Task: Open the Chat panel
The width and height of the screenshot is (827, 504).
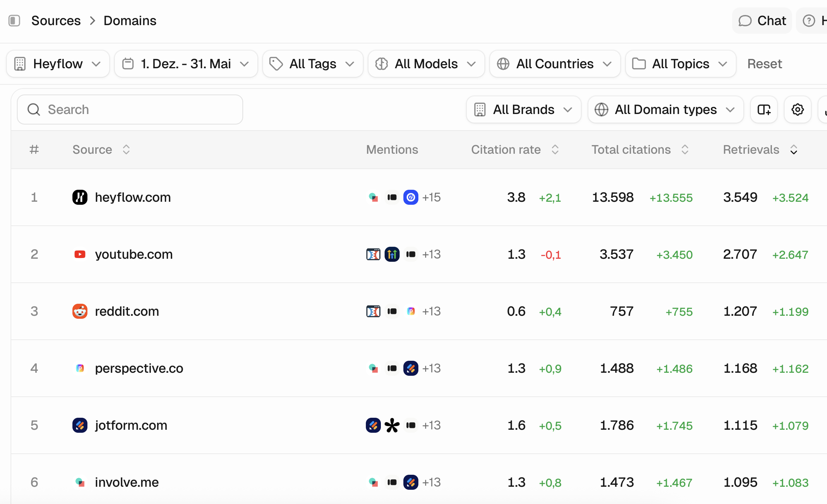Action: tap(762, 21)
